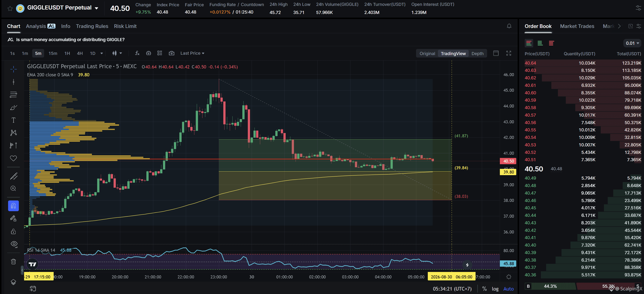Screen dimensions: 644x294
Task: Set chart interval to 15m
Action: 53,53
